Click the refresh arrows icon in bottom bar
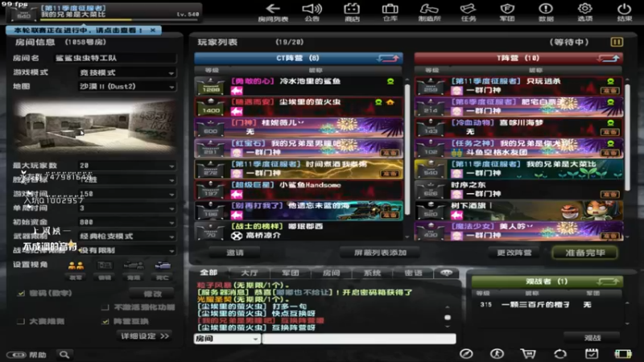This screenshot has width=644, height=362. tap(560, 354)
